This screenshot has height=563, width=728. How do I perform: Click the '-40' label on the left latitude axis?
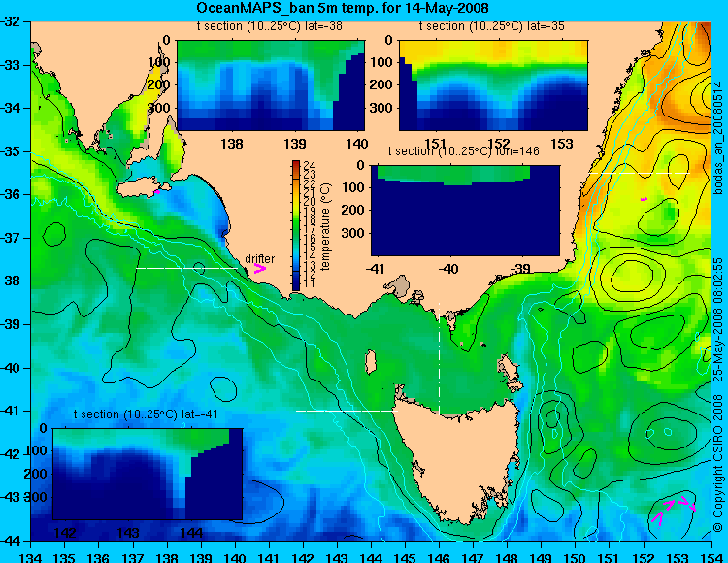(x=10, y=368)
